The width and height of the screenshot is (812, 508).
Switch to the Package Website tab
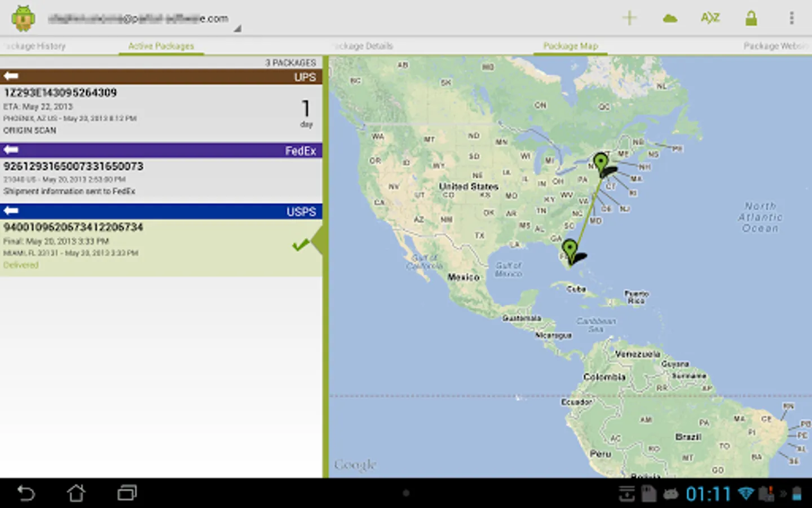[777, 46]
